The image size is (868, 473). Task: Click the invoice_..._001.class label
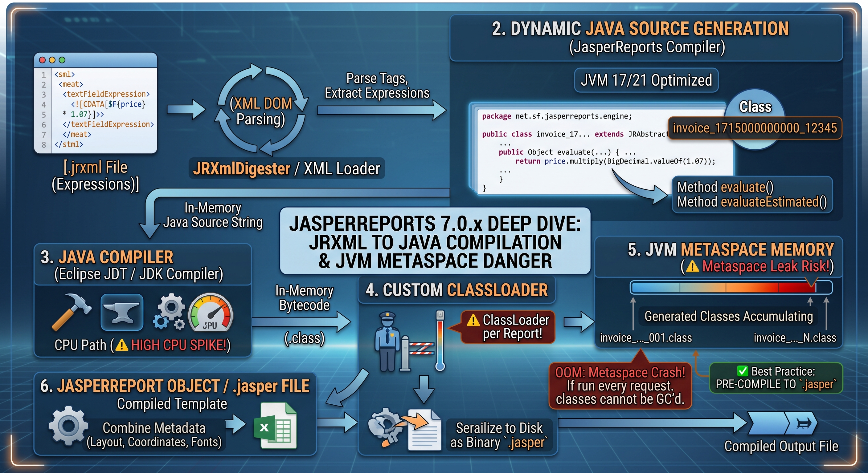click(646, 338)
